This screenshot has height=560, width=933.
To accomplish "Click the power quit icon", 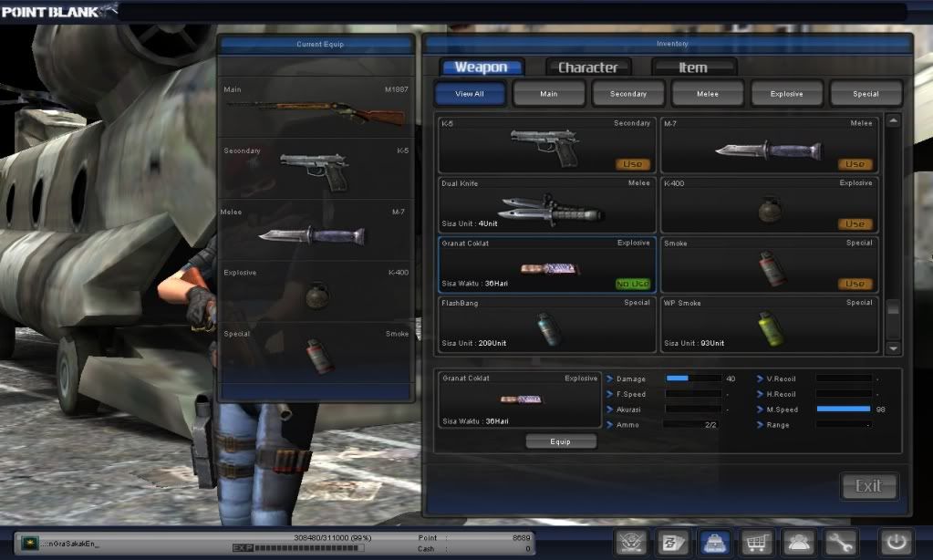I will pos(897,542).
